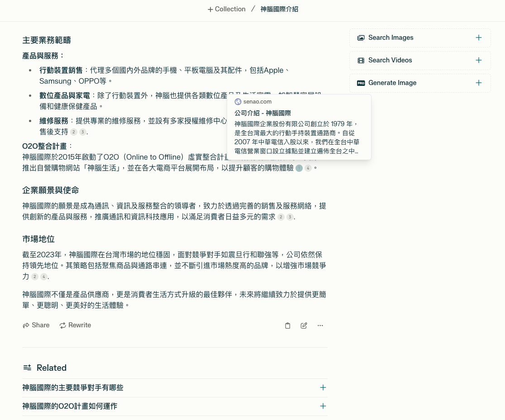This screenshot has height=420, width=505.
Task: Click the 公司介紹 - 神腦國際 preview title
Action: 262,113
